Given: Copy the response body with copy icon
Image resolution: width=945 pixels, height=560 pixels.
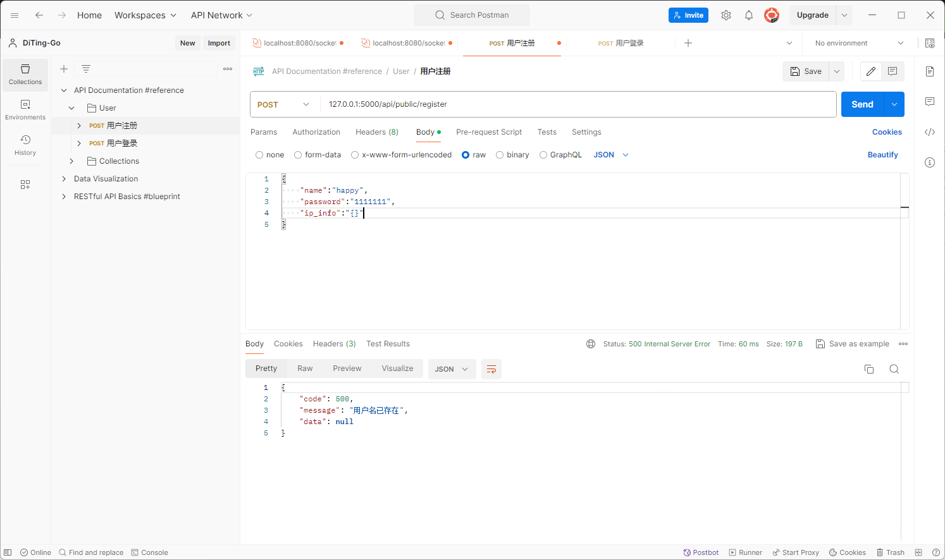Looking at the screenshot, I should (869, 369).
